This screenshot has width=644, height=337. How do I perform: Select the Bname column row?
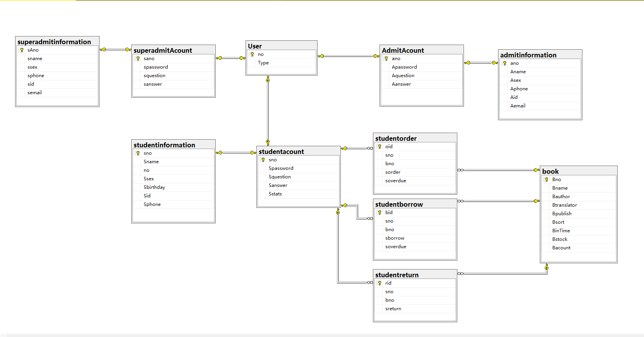pyautogui.click(x=579, y=188)
